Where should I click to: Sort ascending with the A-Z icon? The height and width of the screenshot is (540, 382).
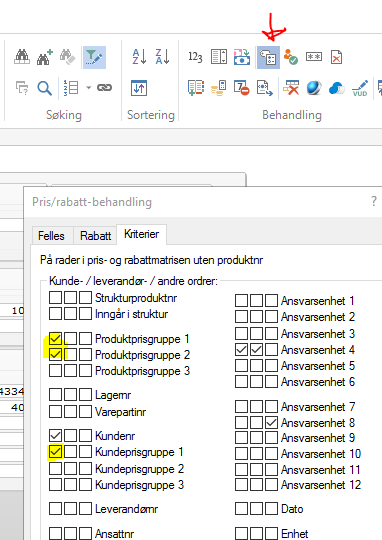click(x=140, y=57)
